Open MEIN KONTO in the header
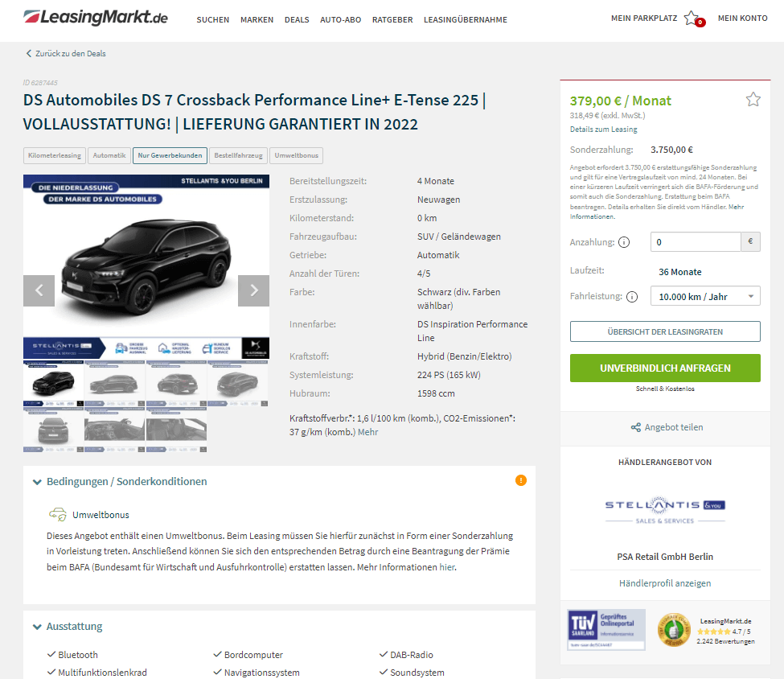Screen dimensions: 784x679 pyautogui.click(x=742, y=18)
